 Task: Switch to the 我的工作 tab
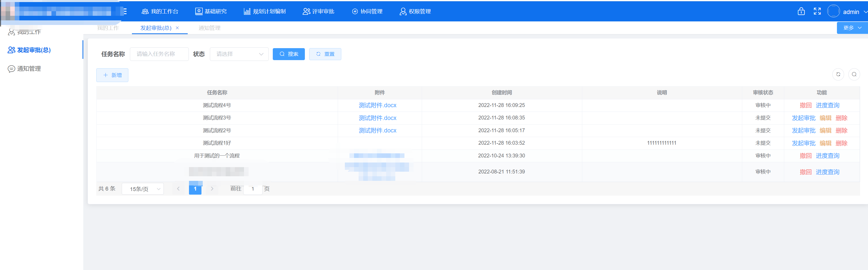click(108, 28)
